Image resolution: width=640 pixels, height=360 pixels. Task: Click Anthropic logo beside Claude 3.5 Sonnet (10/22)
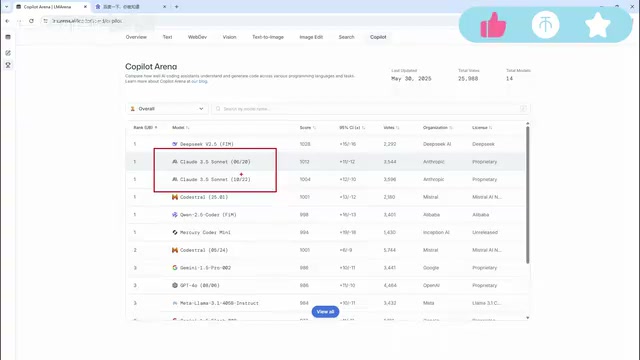pos(175,179)
